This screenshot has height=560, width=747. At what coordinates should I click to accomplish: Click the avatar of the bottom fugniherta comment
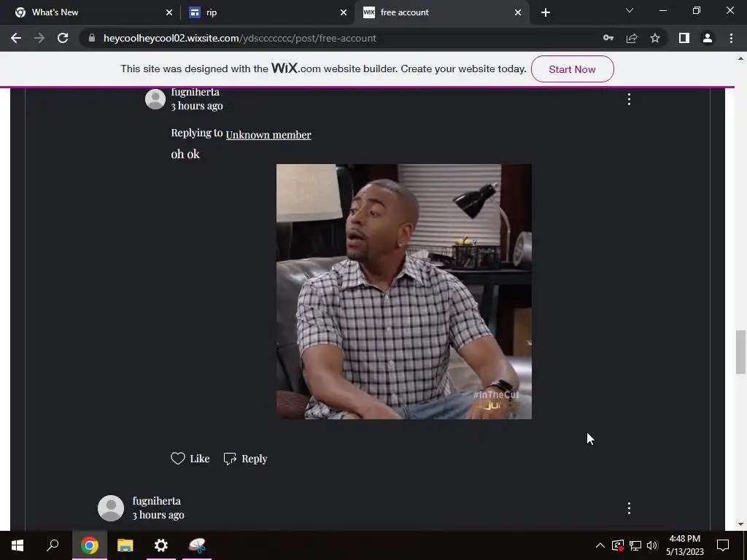(111, 508)
